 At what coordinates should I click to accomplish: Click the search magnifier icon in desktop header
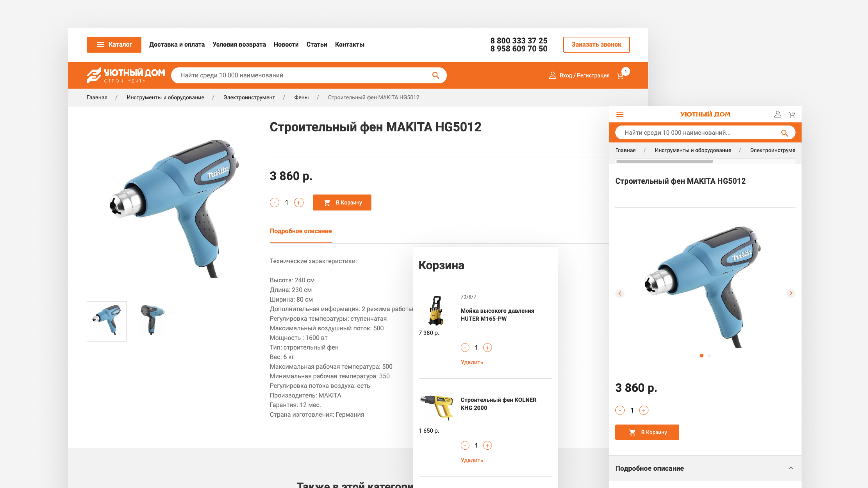(436, 75)
